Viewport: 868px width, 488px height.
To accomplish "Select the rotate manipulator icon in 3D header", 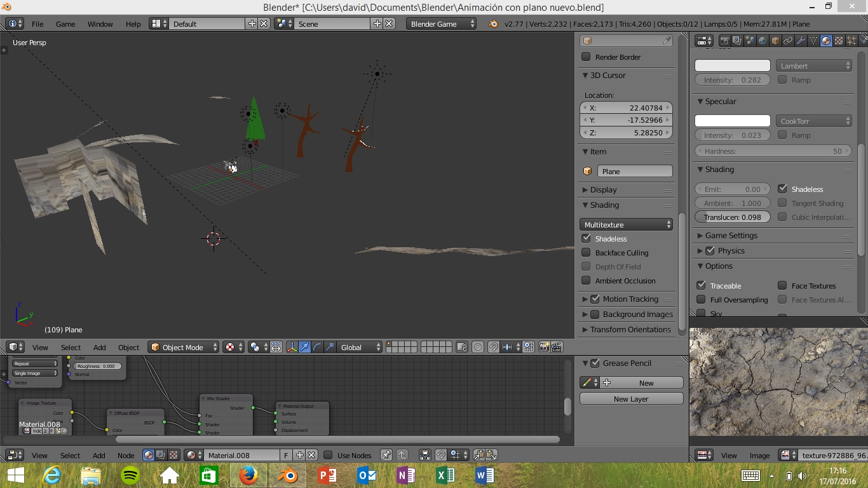I will [317, 348].
